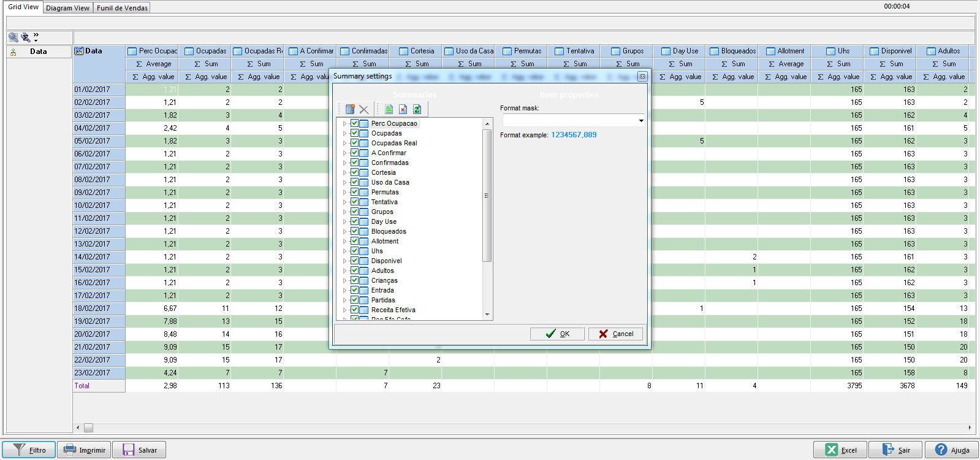Uncheck the Ocupadas Real checkbox

(354, 143)
